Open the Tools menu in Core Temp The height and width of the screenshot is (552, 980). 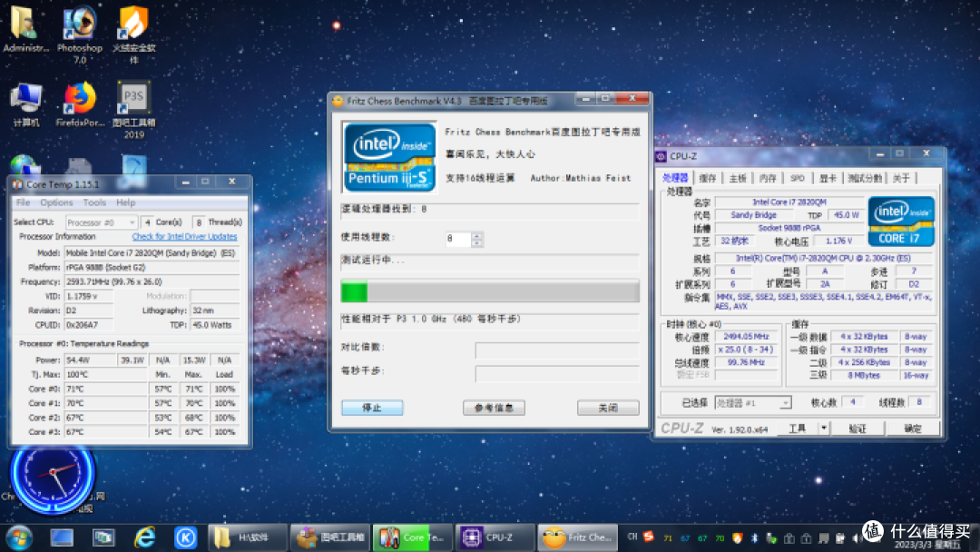pos(94,202)
